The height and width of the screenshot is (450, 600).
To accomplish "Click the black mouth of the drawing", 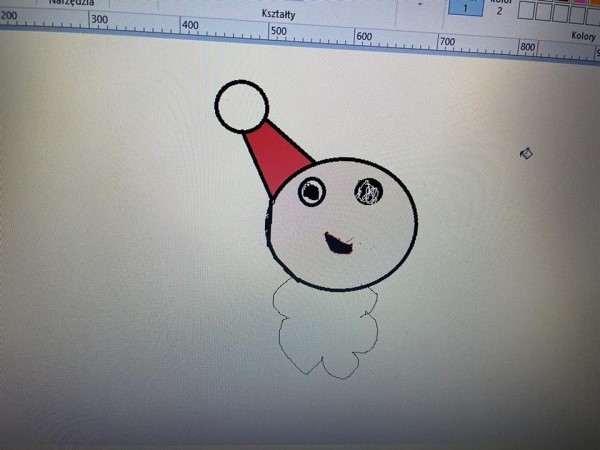I will [337, 244].
